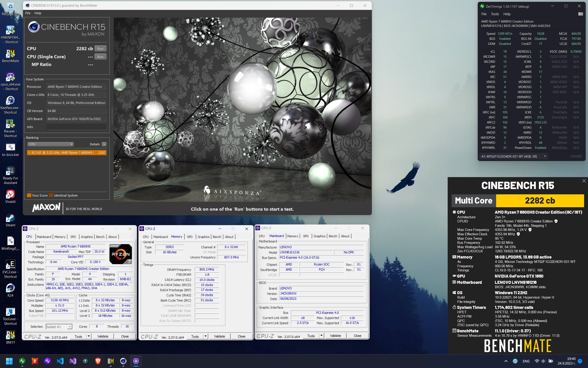
Task: Open the Tool.exe shortcut icon
Action: pos(10,316)
